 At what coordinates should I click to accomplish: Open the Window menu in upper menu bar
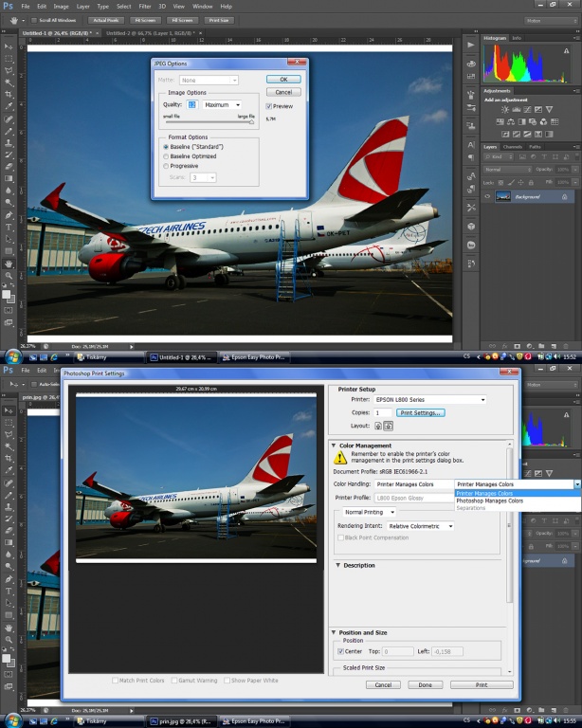pos(202,7)
